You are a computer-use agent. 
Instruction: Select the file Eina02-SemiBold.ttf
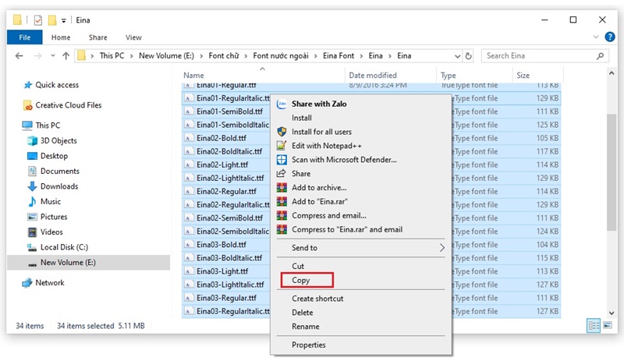coord(229,218)
